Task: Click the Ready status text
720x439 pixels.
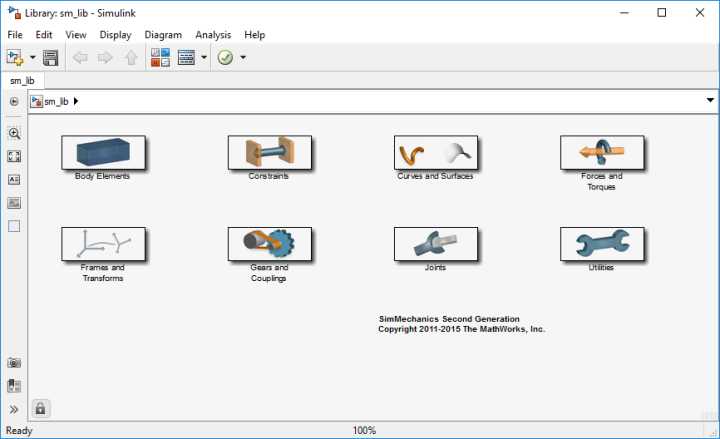Action: [19, 431]
